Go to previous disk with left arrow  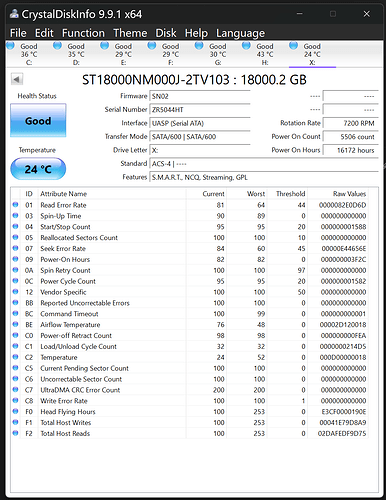click(17, 79)
